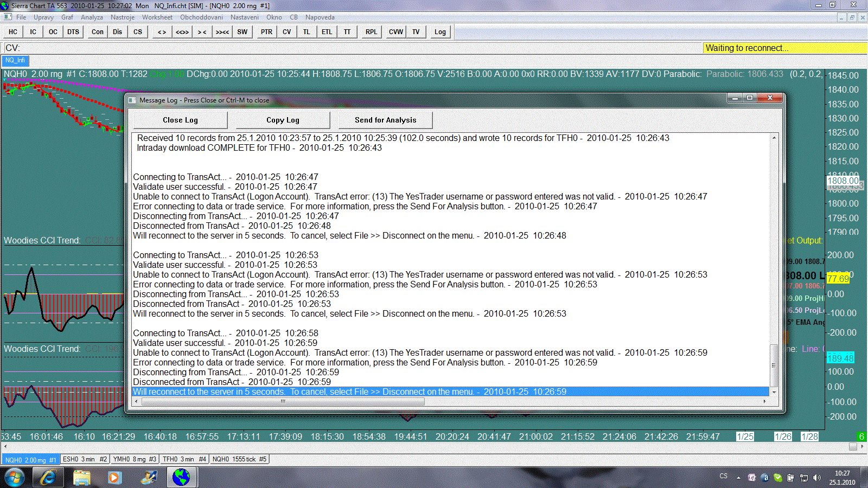Click the volume speaker tray icon
Image resolution: width=868 pixels, height=488 pixels.
(x=816, y=478)
